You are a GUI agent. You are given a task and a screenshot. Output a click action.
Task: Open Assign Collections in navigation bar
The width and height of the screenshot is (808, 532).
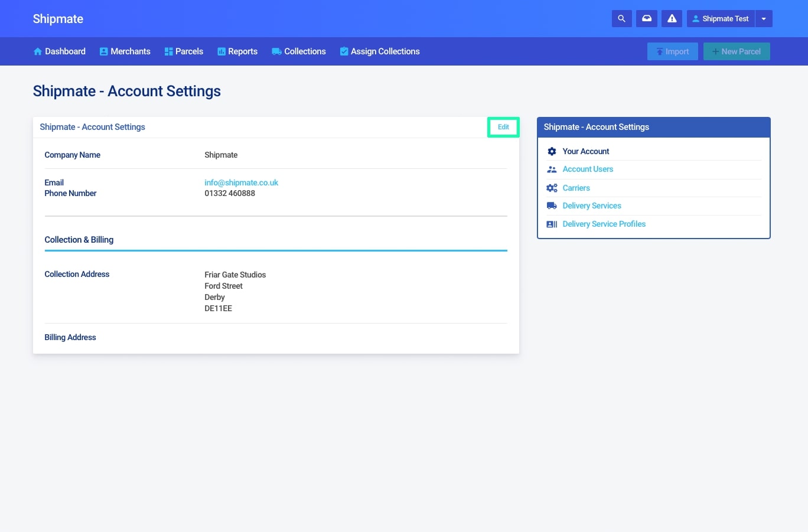click(x=380, y=51)
